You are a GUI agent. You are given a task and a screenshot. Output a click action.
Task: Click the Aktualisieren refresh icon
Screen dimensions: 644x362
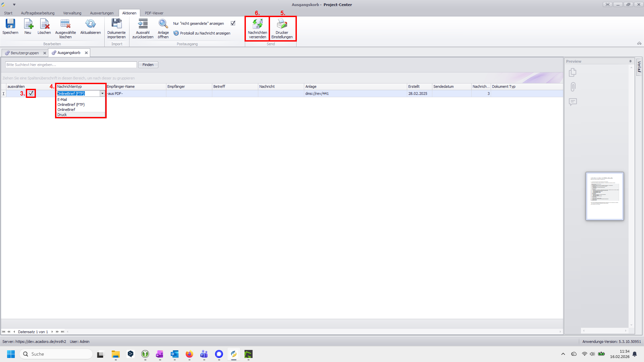click(x=90, y=24)
